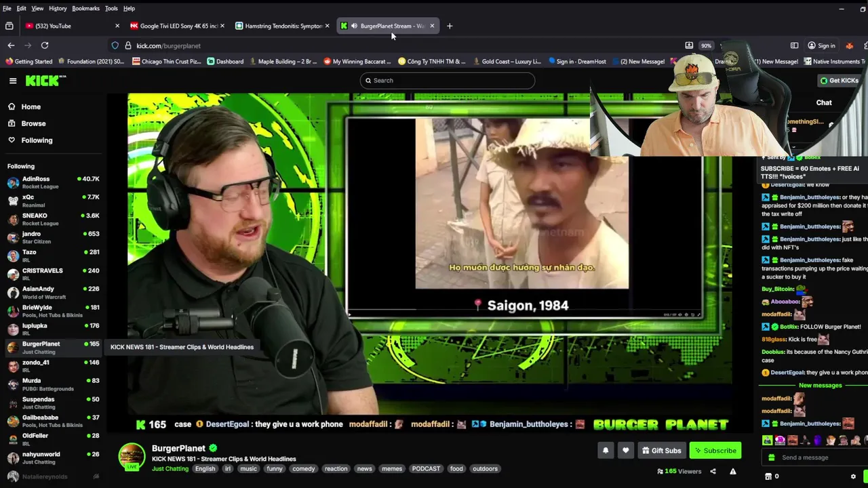Click the PODCAST stream tag
Screen dimensions: 868x488
coord(426,468)
